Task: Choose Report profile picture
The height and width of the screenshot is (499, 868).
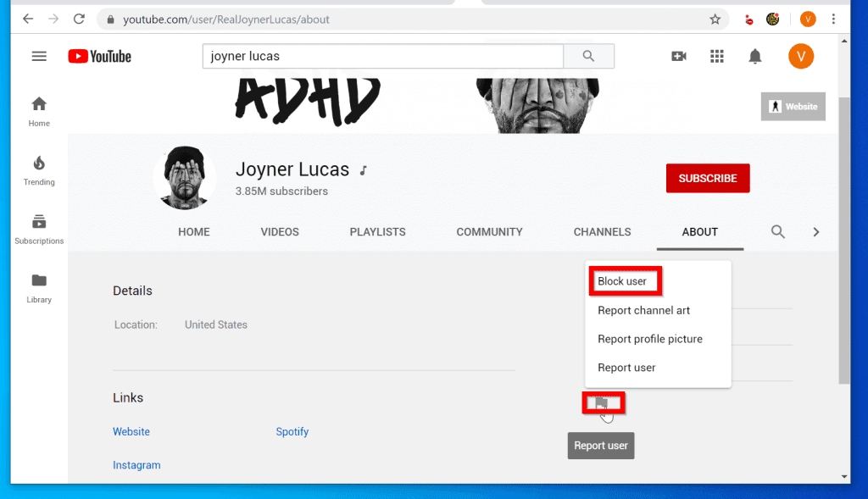Action: (650, 339)
